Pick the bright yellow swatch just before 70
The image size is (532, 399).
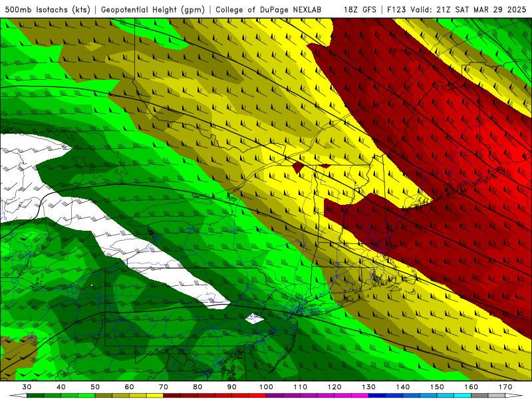[x=155, y=396]
